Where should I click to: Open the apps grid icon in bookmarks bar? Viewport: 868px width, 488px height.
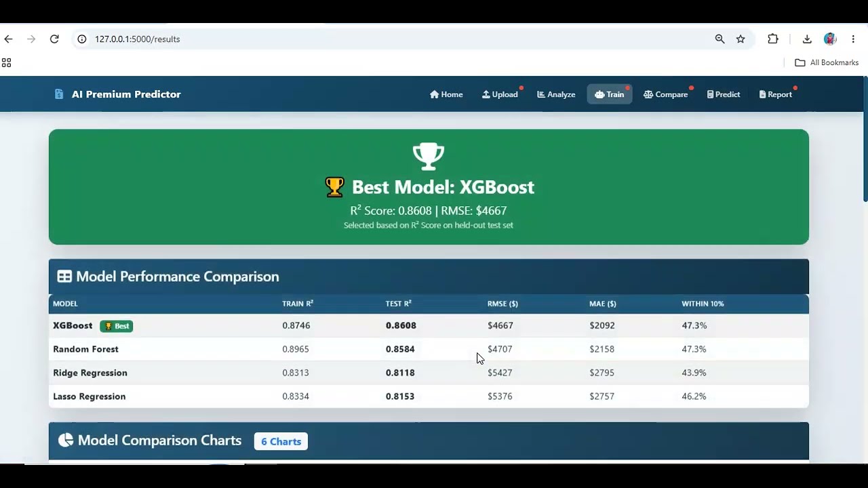[x=7, y=63]
